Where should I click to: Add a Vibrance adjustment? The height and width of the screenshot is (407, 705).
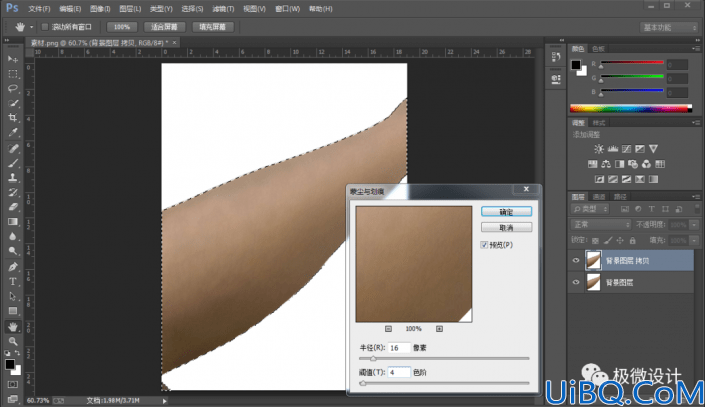tap(653, 149)
